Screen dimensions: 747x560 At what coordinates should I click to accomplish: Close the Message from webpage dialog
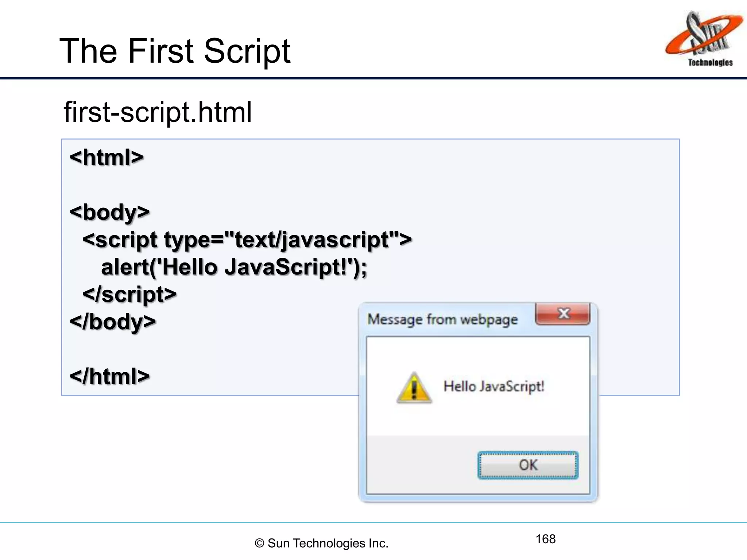coord(563,314)
